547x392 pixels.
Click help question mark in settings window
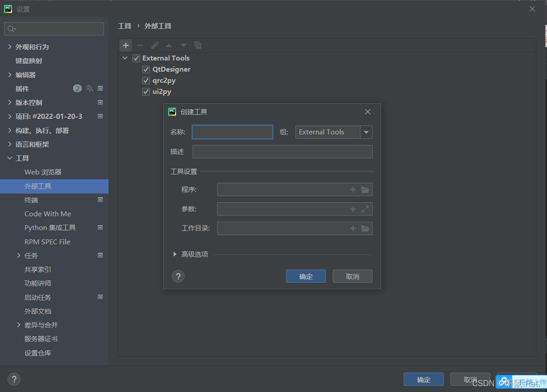pos(14,380)
